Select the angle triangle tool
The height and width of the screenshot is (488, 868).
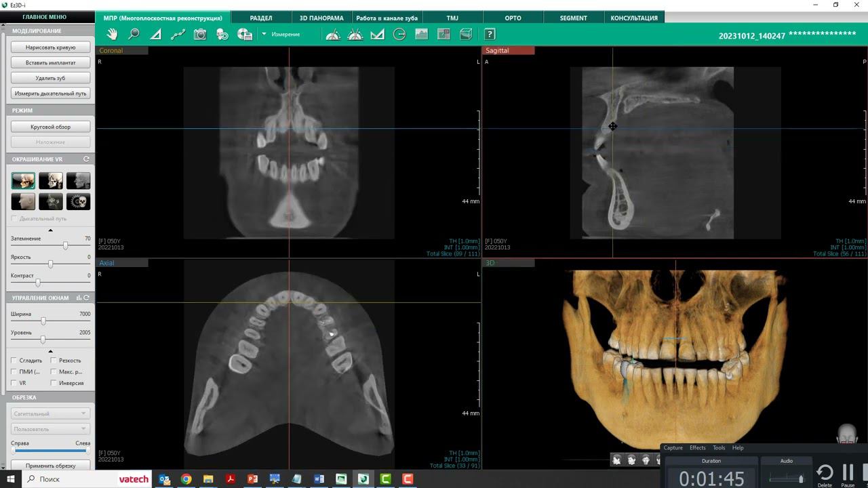156,34
